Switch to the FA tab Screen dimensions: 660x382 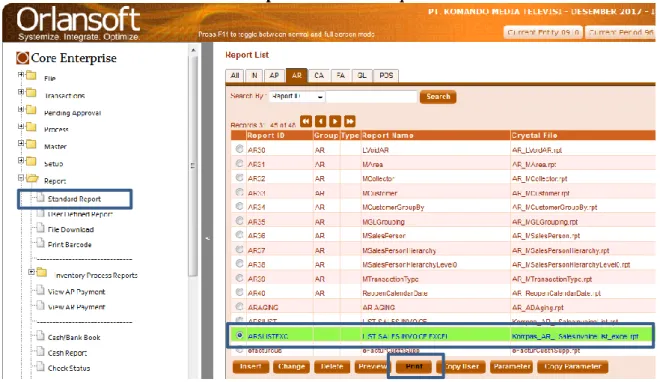tap(341, 76)
